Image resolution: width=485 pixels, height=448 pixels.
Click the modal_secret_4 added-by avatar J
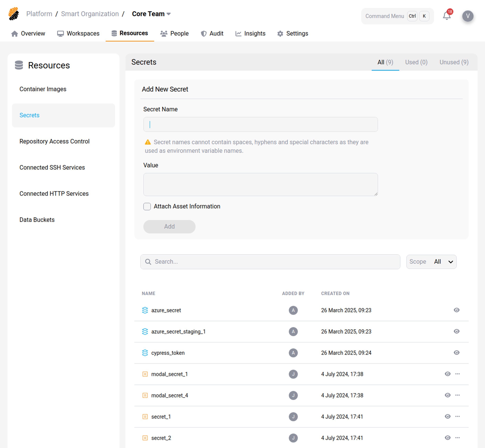[293, 396]
